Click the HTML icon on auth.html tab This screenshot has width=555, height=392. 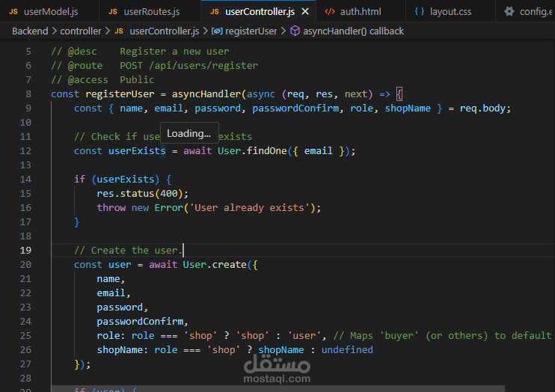coord(330,12)
